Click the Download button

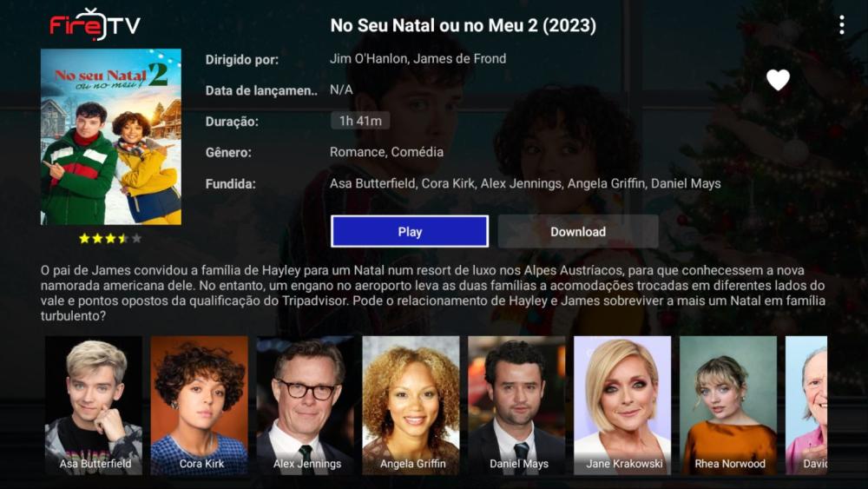pyautogui.click(x=578, y=232)
